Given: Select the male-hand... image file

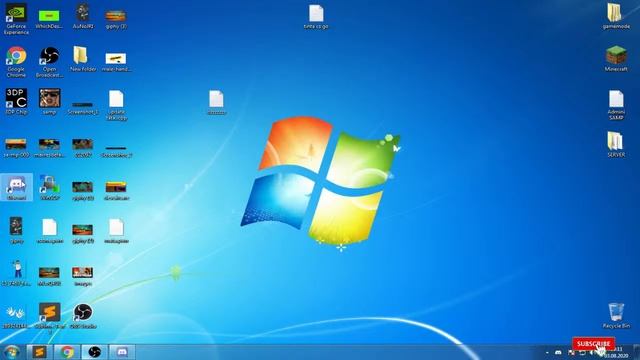Looking at the screenshot, I should coord(116,62).
